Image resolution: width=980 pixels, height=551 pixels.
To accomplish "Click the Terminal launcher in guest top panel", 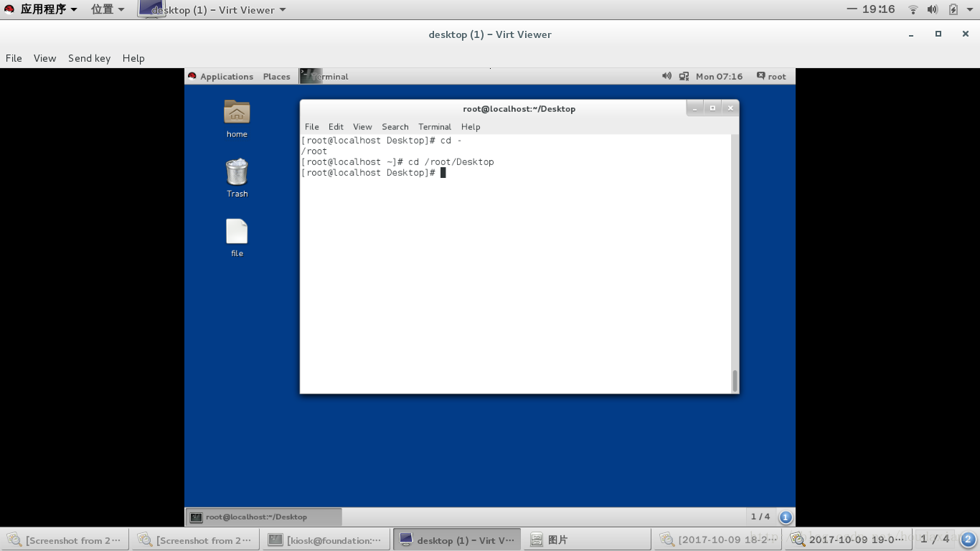I will point(324,76).
